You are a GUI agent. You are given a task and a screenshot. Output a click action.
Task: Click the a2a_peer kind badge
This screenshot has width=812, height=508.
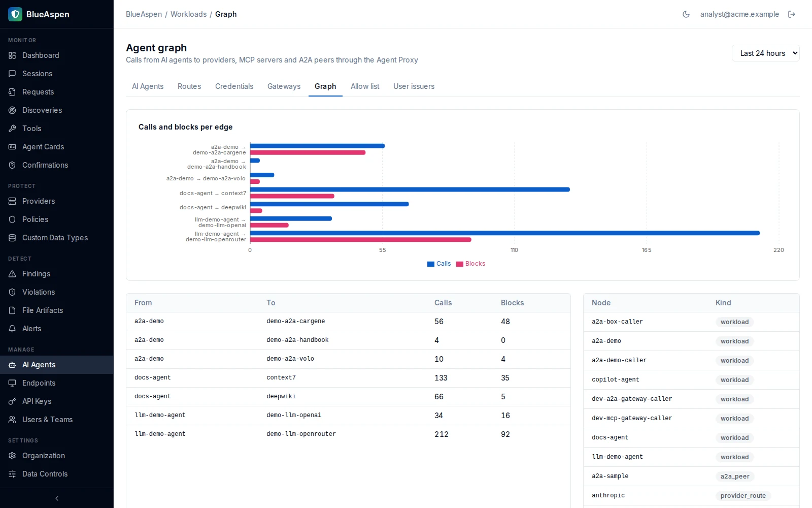point(735,477)
